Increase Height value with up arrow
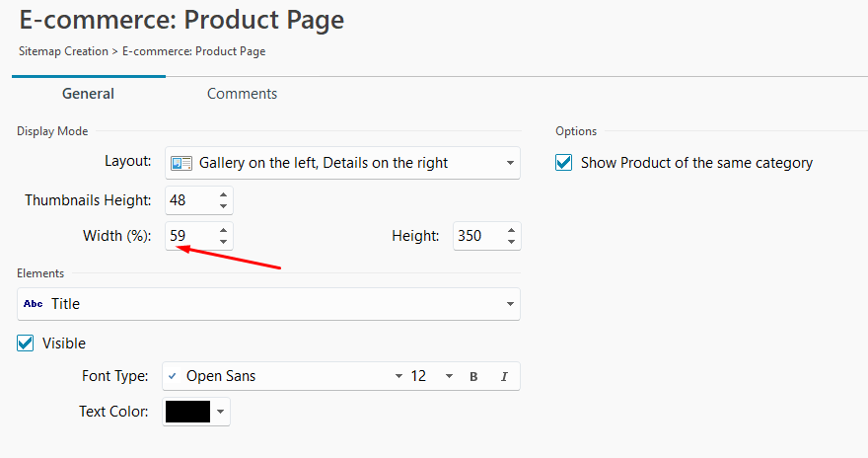Image resolution: width=868 pixels, height=458 pixels. [x=511, y=230]
